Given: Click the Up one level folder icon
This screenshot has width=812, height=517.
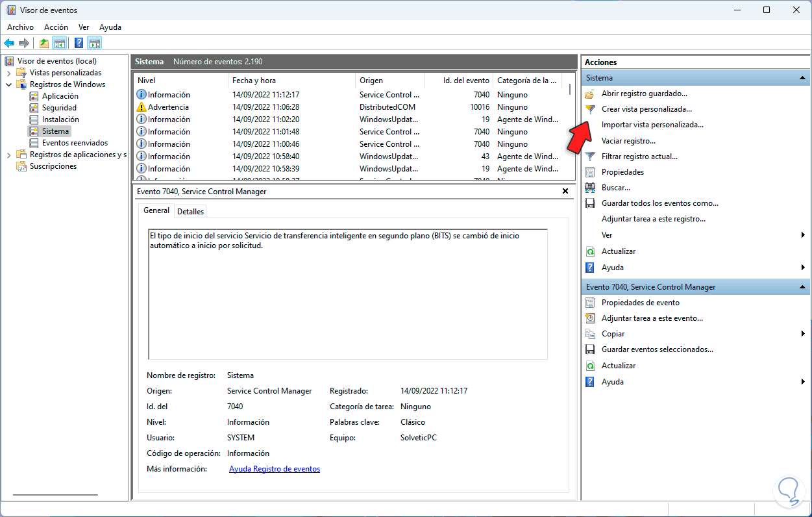Looking at the screenshot, I should 43,44.
